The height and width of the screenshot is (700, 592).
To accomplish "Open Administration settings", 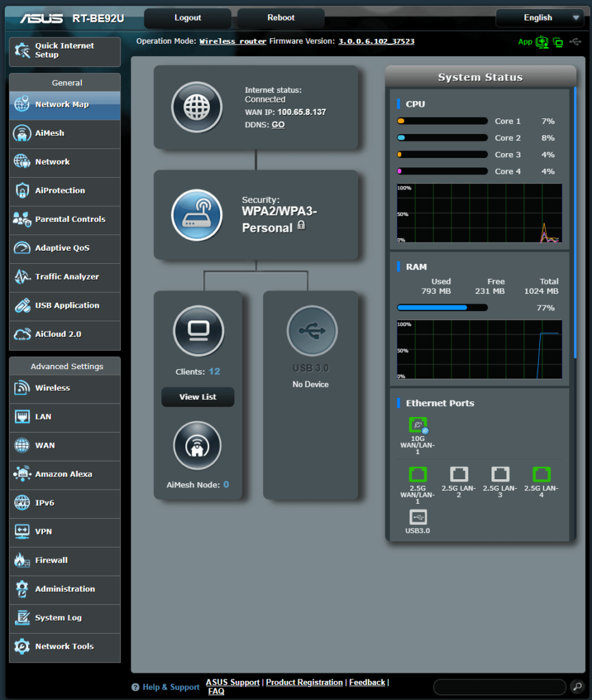I will pos(65,589).
